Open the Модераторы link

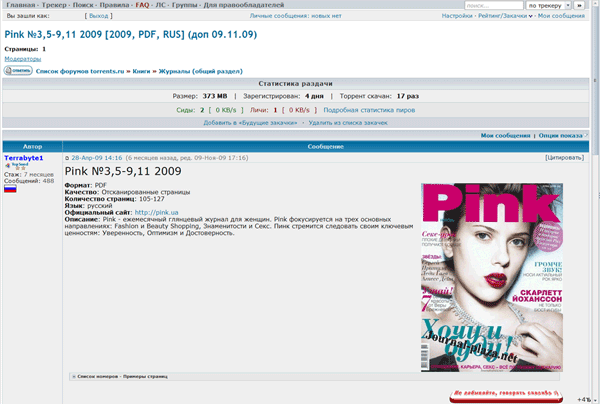(x=23, y=59)
